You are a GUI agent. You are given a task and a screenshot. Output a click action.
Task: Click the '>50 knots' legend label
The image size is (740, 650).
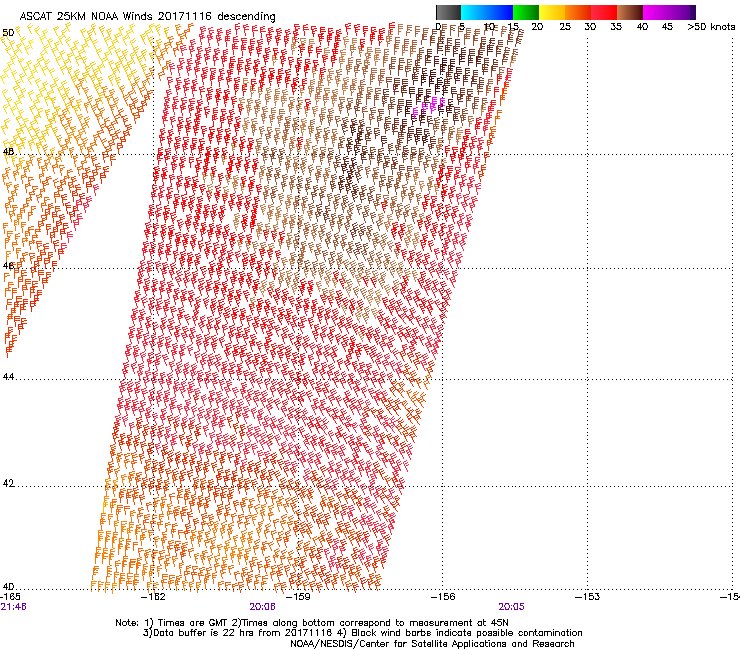click(711, 27)
